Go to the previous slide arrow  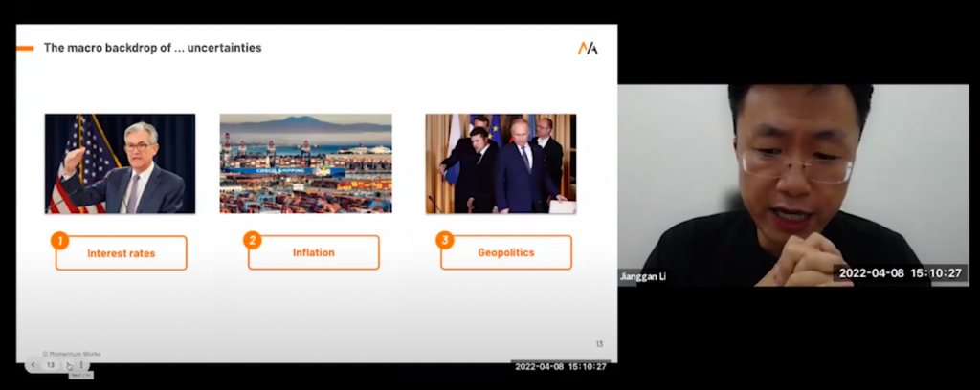[33, 365]
